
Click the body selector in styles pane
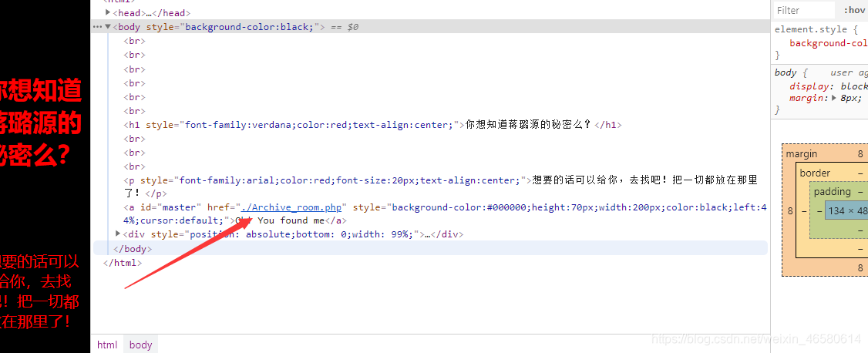point(786,72)
